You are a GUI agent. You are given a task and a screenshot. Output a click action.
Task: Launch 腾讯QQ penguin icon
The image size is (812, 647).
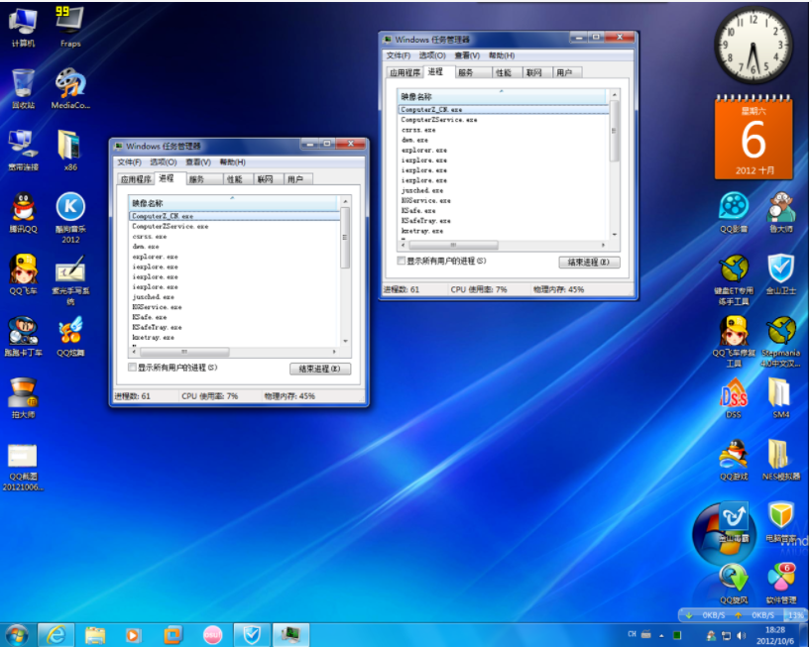tap(24, 212)
